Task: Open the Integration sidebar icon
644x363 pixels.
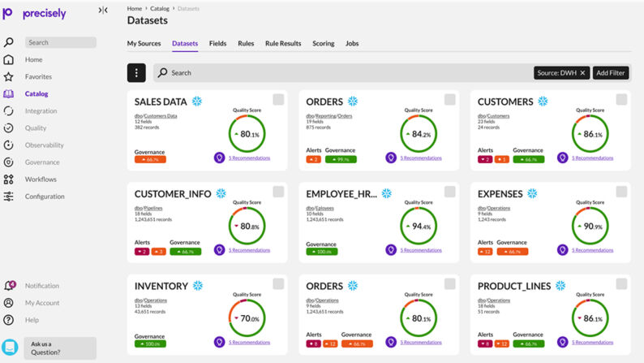Action: (8, 110)
